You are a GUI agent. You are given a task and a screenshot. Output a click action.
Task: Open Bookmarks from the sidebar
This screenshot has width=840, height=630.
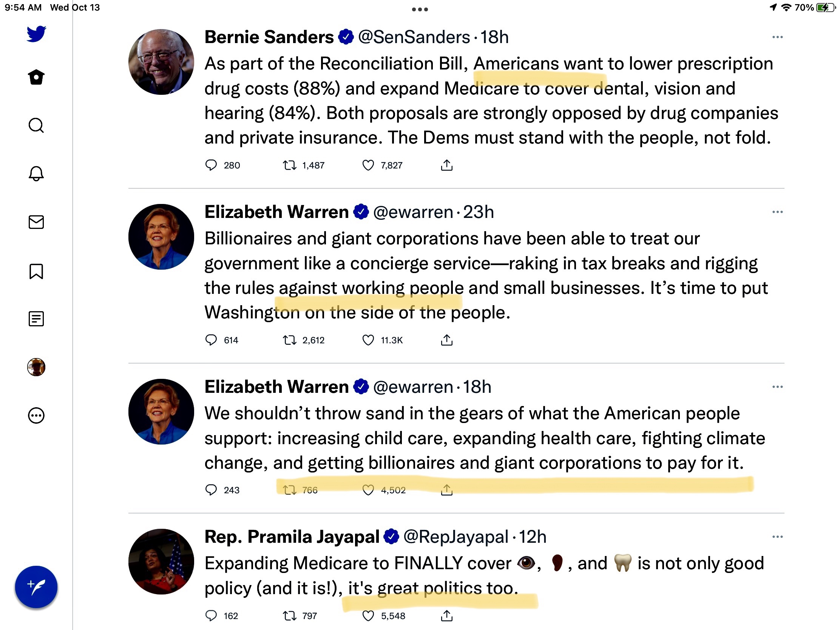point(36,271)
